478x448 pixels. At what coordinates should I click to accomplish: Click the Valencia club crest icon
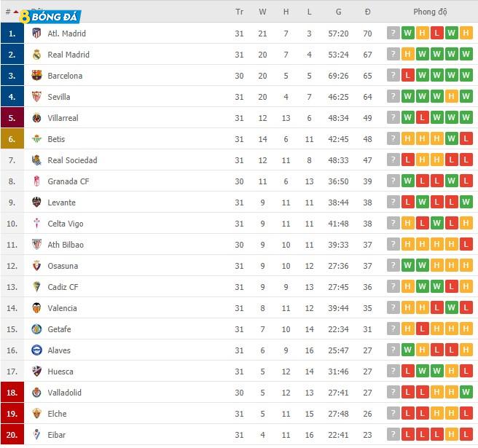[36, 308]
